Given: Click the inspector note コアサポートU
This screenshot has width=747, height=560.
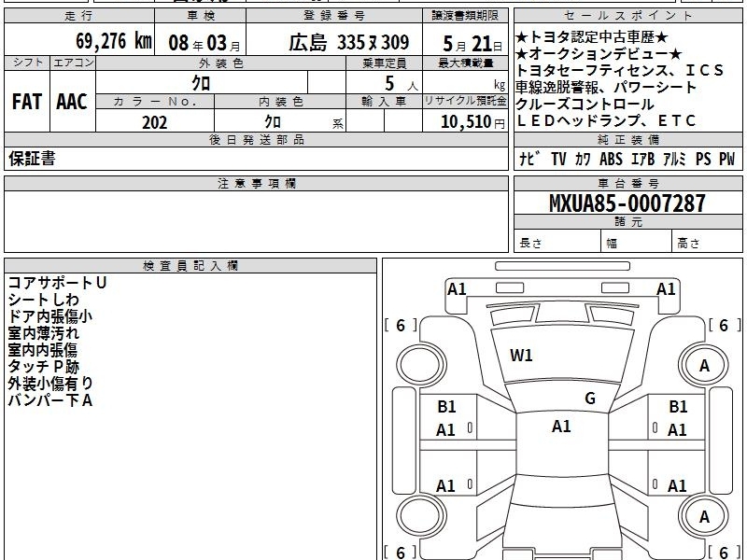Looking at the screenshot, I should click(x=57, y=283).
